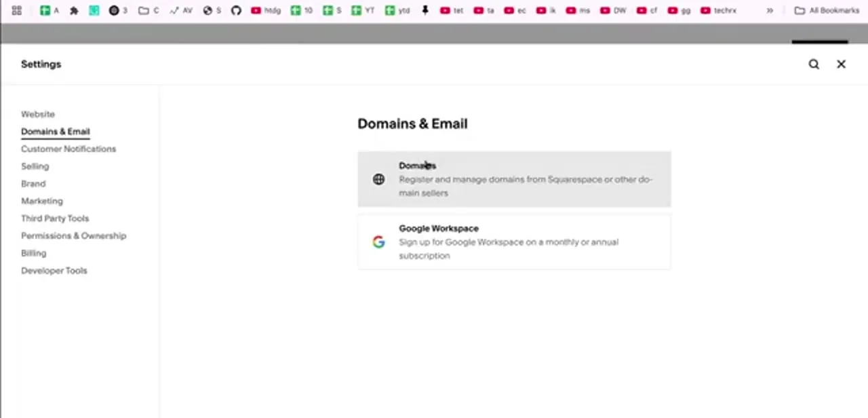
Task: Open the dark circle bookmark labeled 3
Action: pyautogui.click(x=119, y=10)
